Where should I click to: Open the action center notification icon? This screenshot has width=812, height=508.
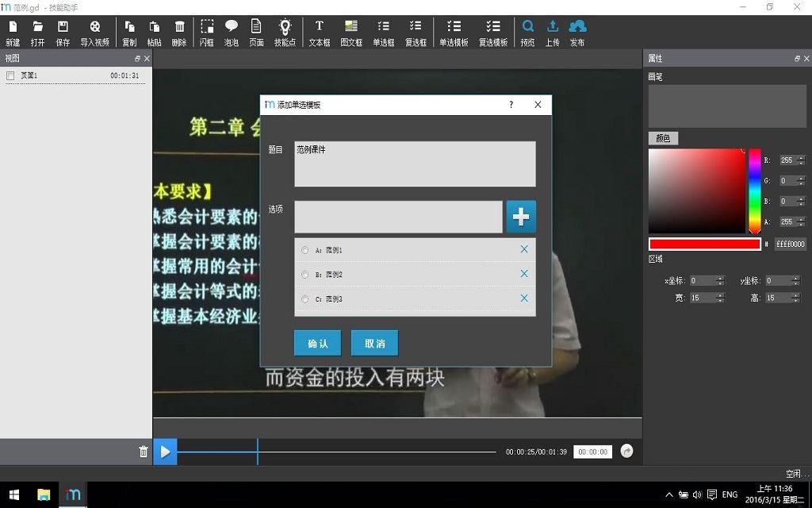712,495
